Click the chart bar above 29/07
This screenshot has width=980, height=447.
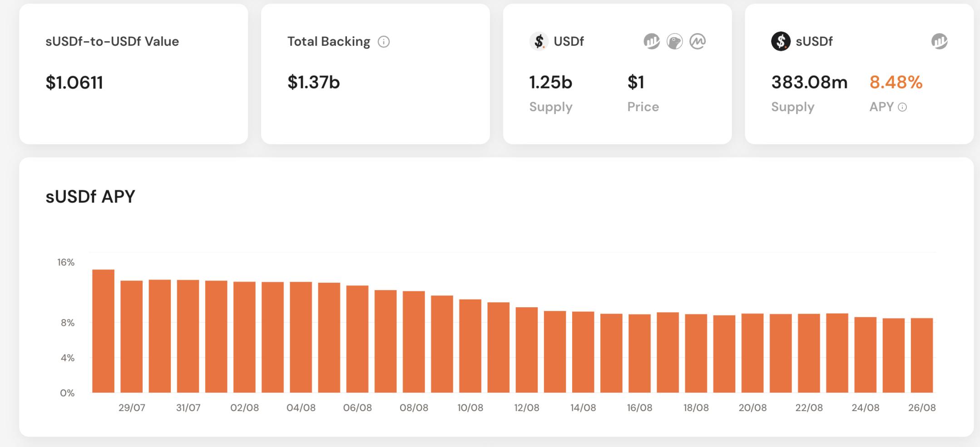[x=131, y=337]
